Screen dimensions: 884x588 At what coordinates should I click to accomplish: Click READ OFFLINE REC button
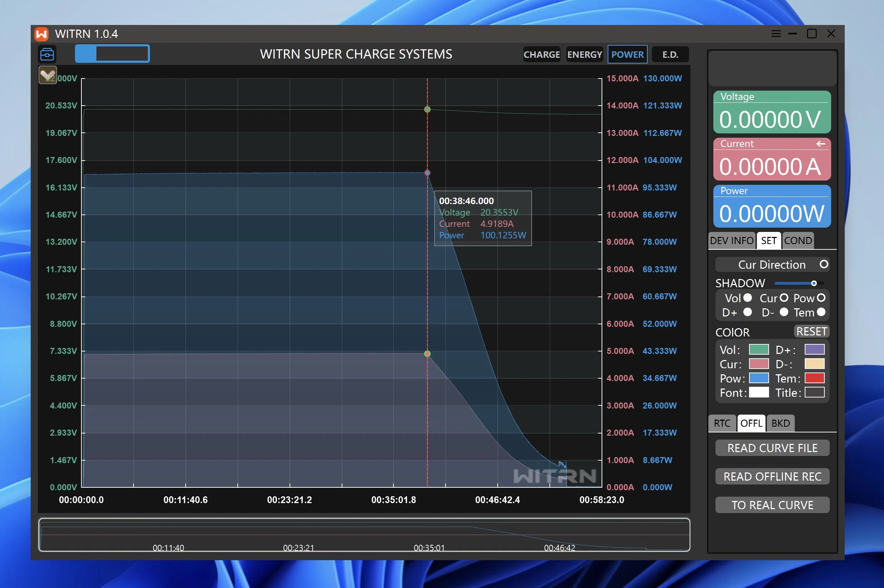772,477
